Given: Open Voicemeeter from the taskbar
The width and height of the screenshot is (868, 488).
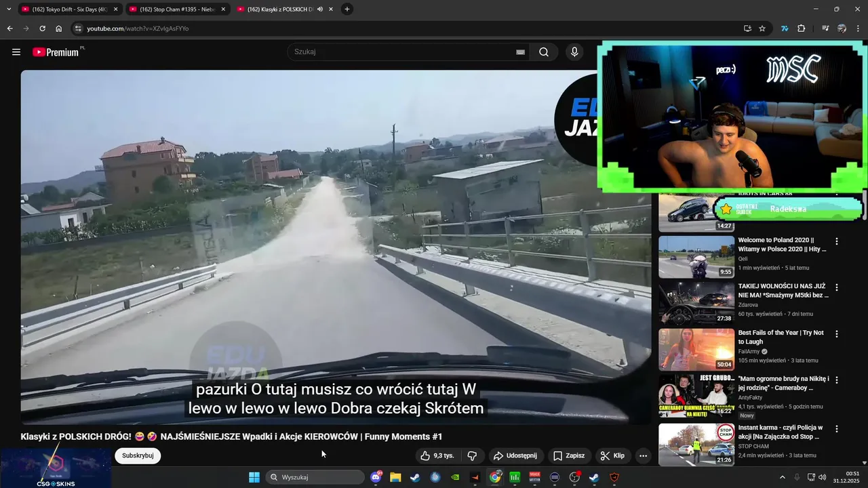Looking at the screenshot, I should 534,477.
